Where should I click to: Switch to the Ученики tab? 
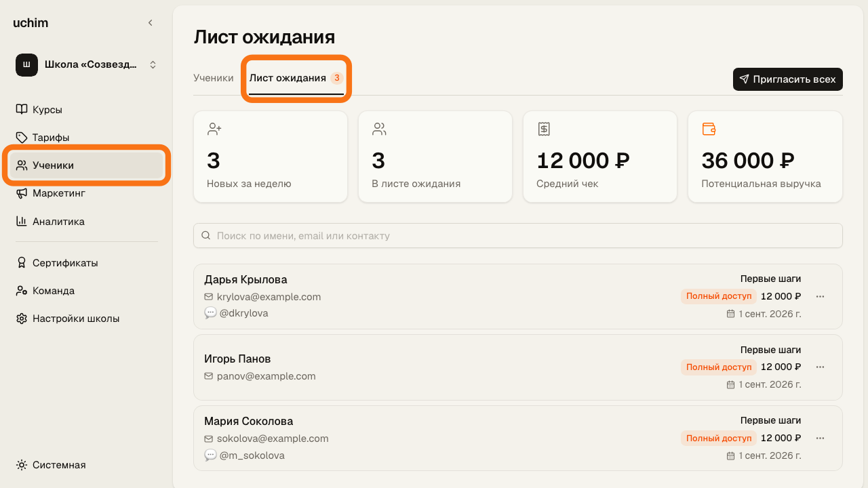coord(214,78)
